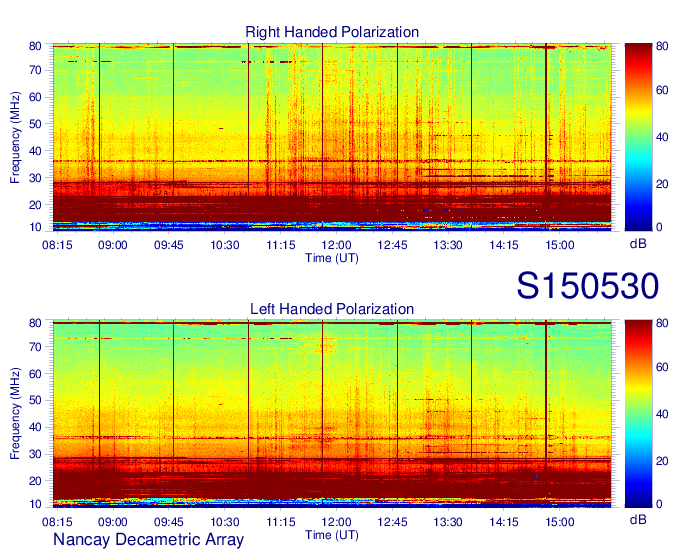
Task: Click the 08:15 tick of the bottom plot
Action: pos(57,522)
